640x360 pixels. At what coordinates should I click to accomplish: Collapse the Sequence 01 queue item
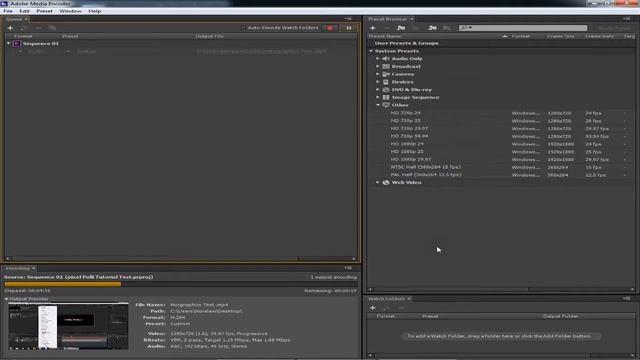tap(9, 43)
